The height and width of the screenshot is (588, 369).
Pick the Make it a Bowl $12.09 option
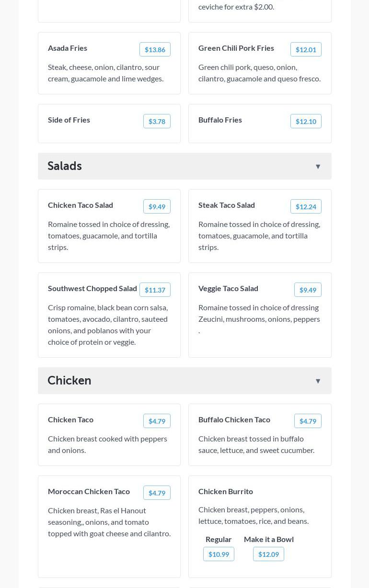click(268, 554)
